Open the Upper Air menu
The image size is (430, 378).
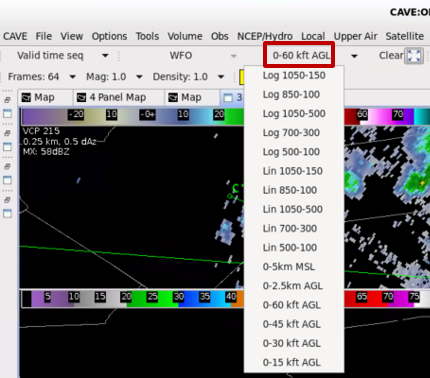[x=355, y=36]
